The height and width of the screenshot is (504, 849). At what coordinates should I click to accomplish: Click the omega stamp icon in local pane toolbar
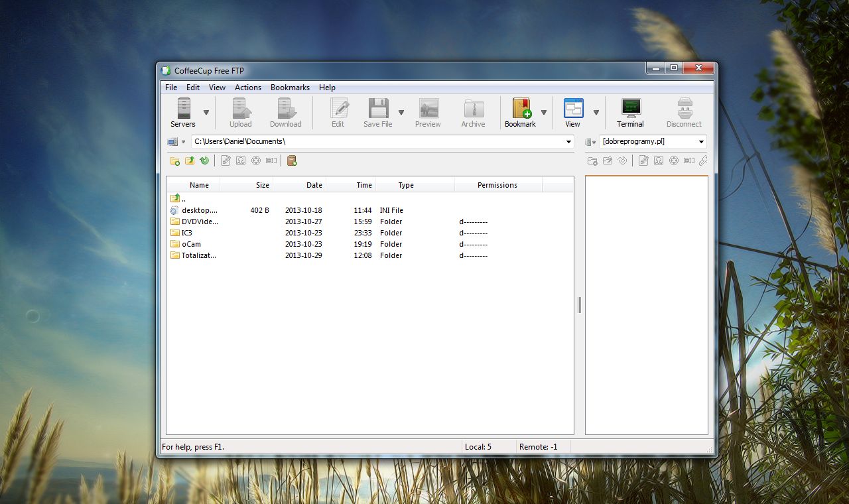tap(241, 160)
